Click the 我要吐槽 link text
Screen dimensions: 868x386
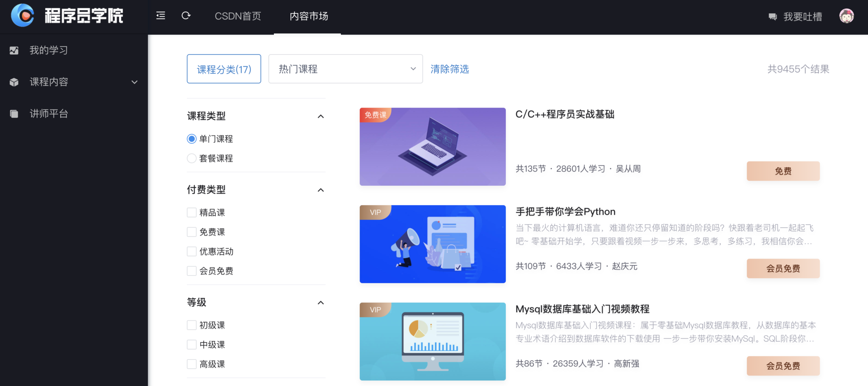coord(803,17)
